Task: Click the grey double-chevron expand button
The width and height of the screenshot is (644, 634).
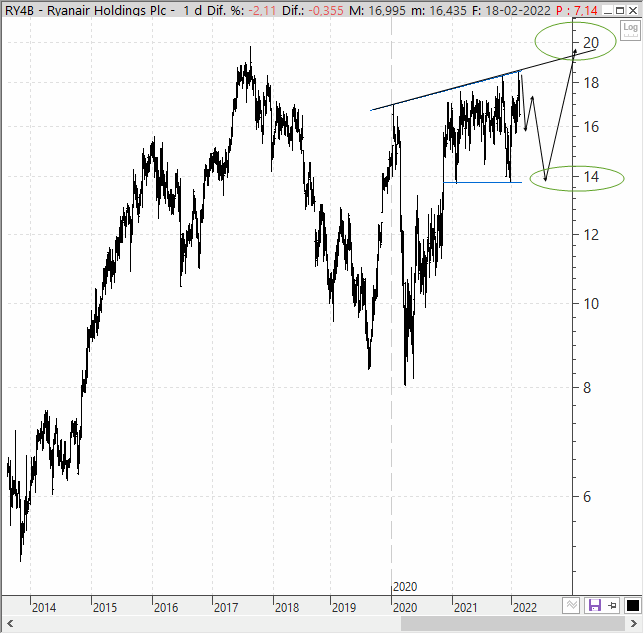Action: point(571,605)
